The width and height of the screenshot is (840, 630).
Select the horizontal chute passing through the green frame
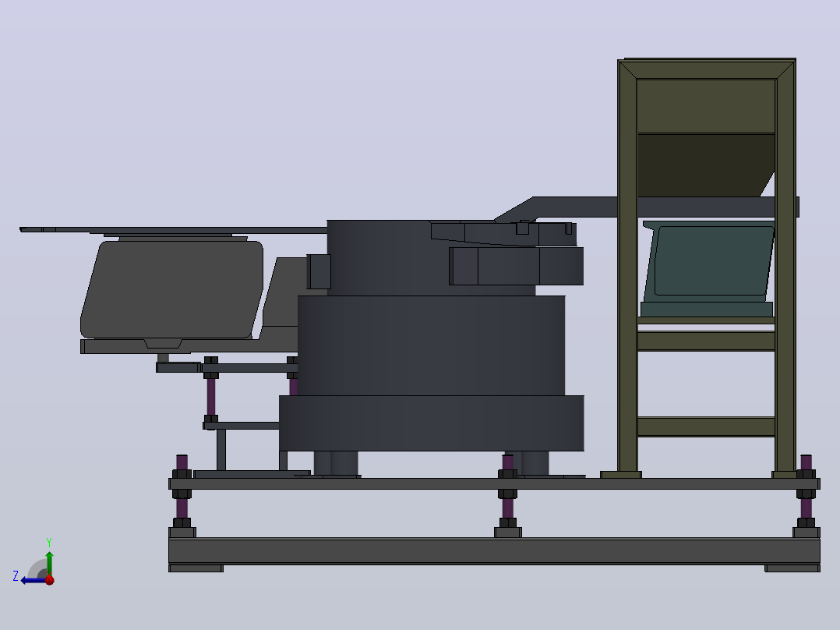pyautogui.click(x=648, y=207)
